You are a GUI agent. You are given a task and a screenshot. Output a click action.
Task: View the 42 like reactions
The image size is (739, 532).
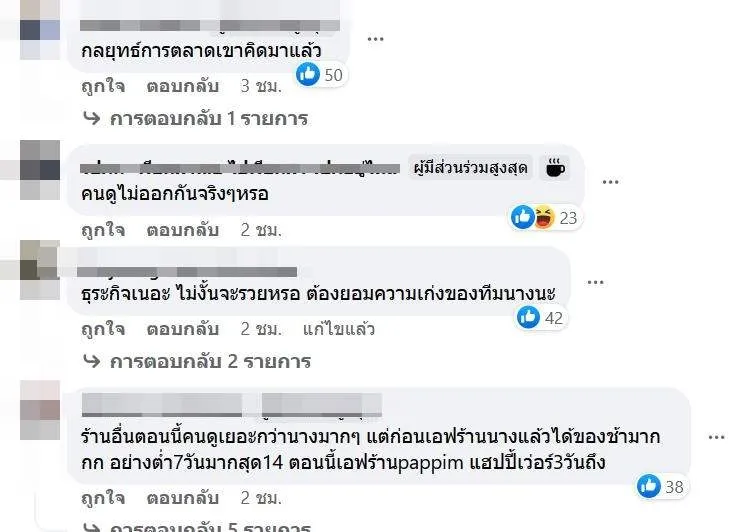[541, 317]
